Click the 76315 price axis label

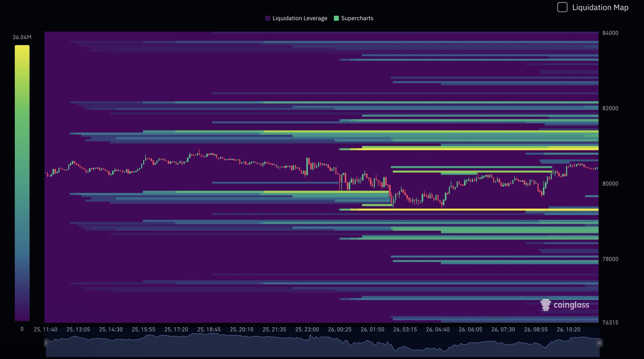click(610, 323)
